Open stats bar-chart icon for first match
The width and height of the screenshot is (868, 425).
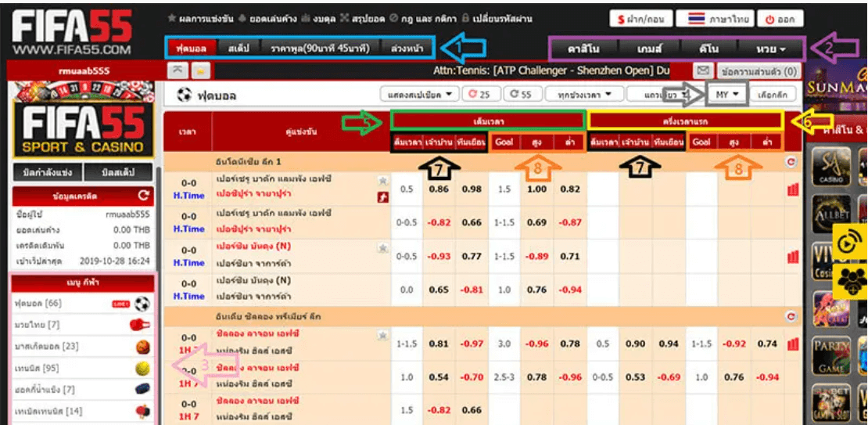[793, 189]
